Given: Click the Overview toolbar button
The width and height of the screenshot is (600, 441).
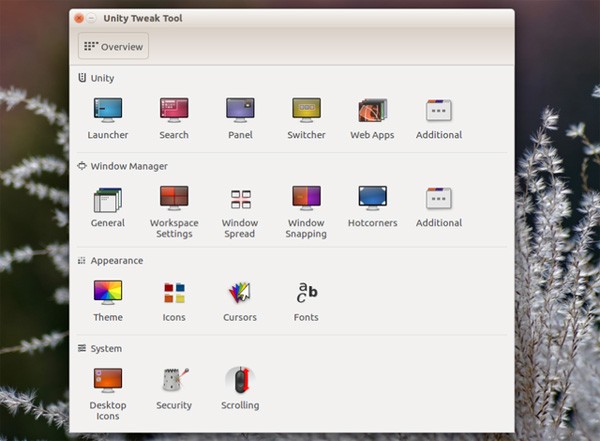Looking at the screenshot, I should coord(113,46).
